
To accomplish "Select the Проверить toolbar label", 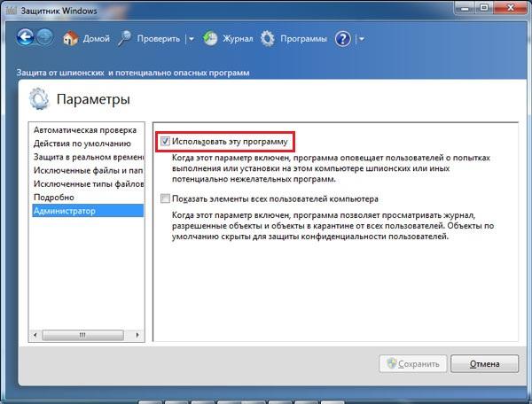I will 159,39.
